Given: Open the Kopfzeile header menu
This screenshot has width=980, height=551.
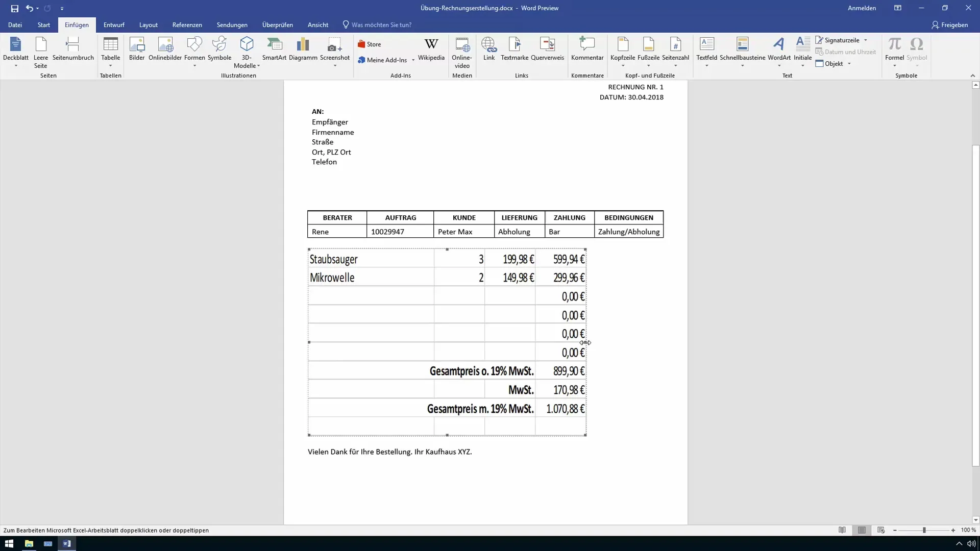Looking at the screenshot, I should (x=623, y=52).
